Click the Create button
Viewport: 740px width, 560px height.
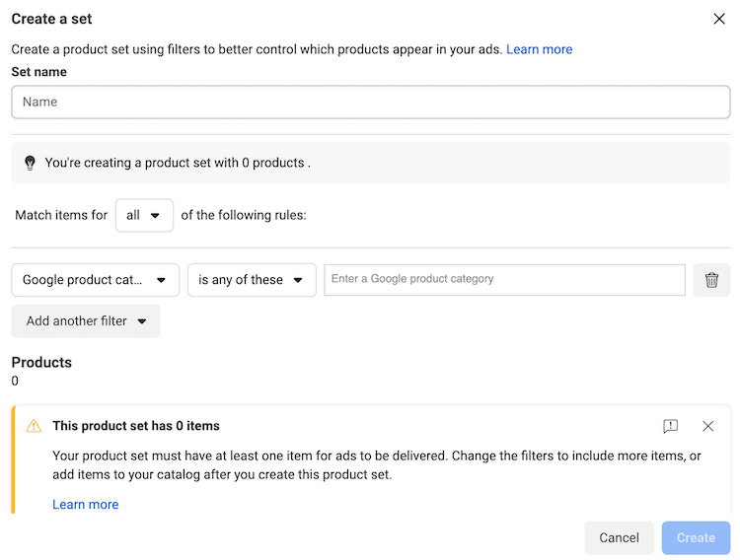(x=696, y=537)
